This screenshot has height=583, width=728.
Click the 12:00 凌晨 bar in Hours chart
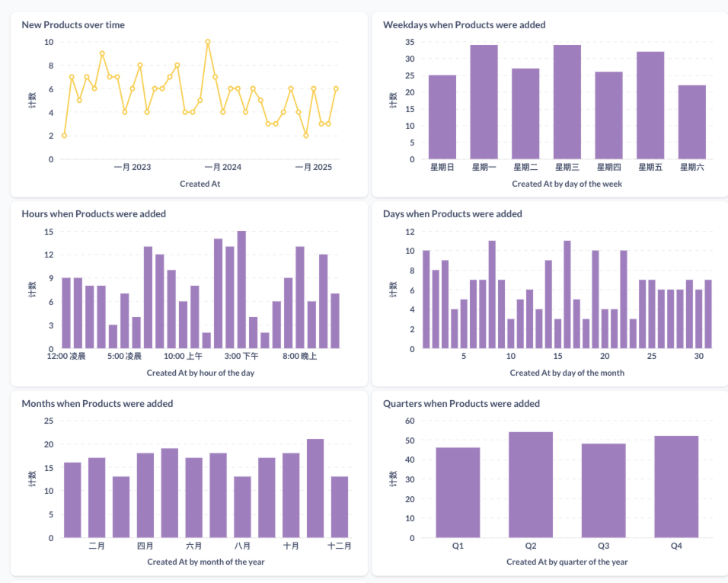click(66, 313)
